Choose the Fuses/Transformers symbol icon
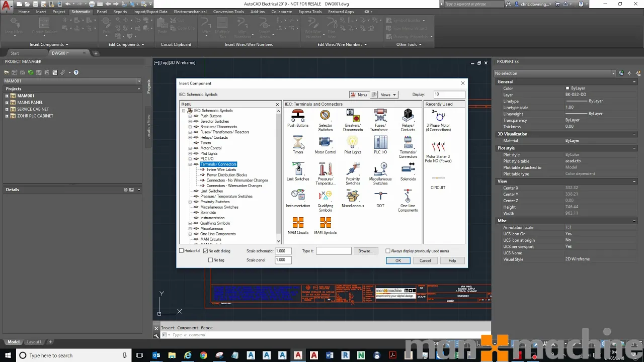Screen dimensions: 644x362 [x=380, y=116]
